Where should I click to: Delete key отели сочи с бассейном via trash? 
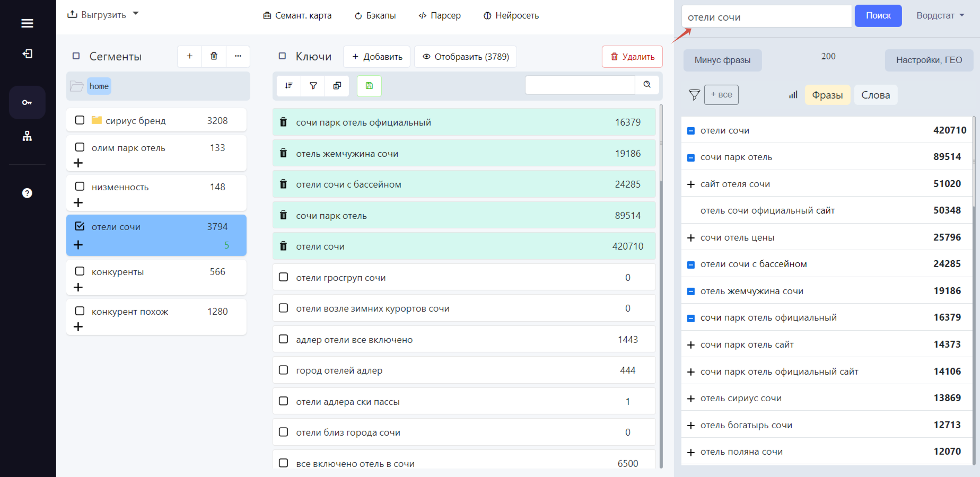(x=284, y=184)
